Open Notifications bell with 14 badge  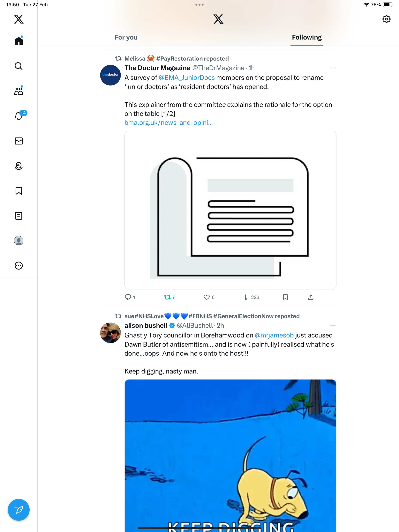(x=19, y=115)
